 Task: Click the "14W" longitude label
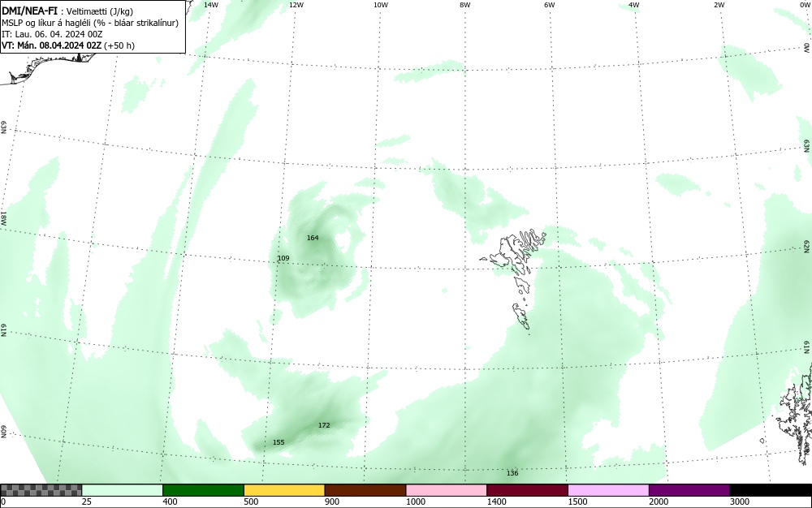click(x=211, y=5)
